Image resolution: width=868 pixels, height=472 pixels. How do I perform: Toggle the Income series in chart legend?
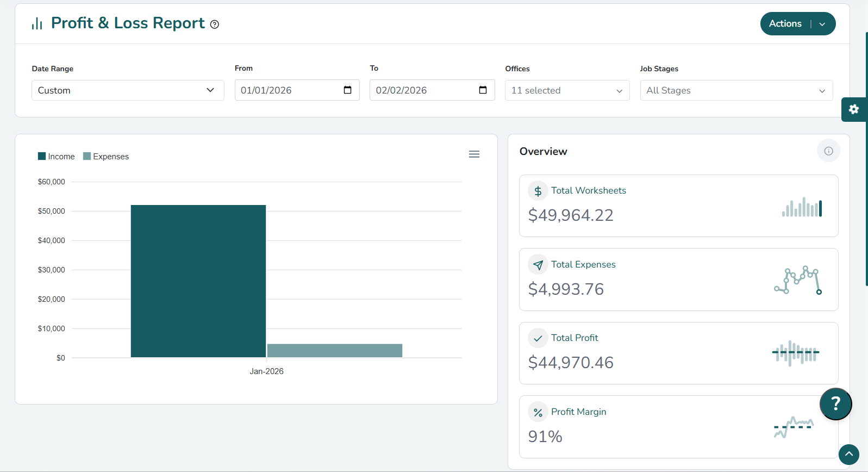point(57,157)
